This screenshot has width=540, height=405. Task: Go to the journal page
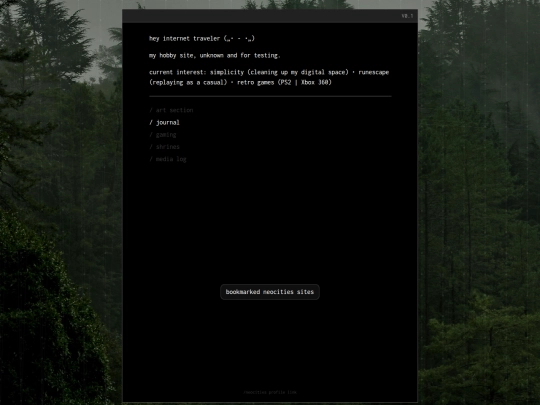(164, 123)
